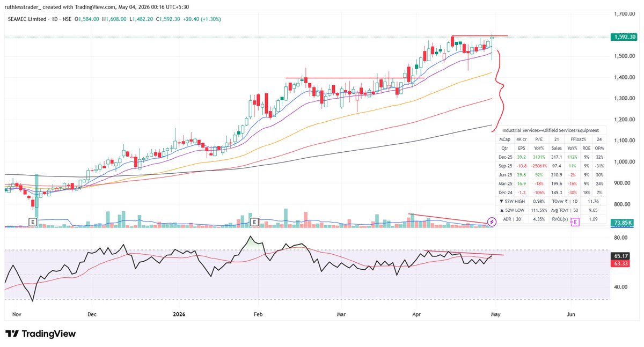
Task: Click the 111.59% value in the table
Action: tap(538, 210)
